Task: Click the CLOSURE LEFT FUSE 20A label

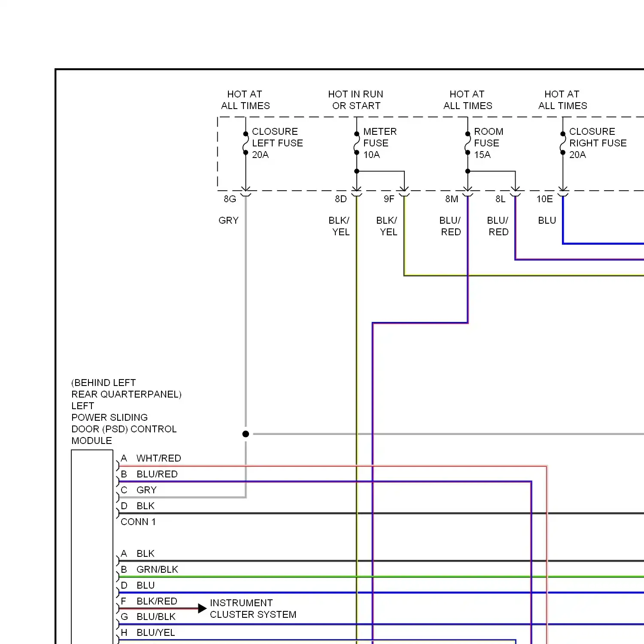Action: click(277, 143)
